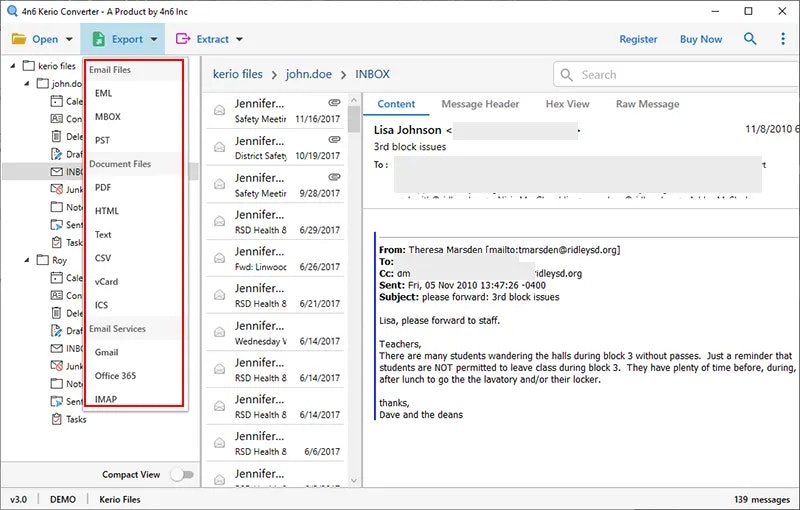Open Notes icon under john.doe
800x510 pixels.
pyautogui.click(x=56, y=207)
